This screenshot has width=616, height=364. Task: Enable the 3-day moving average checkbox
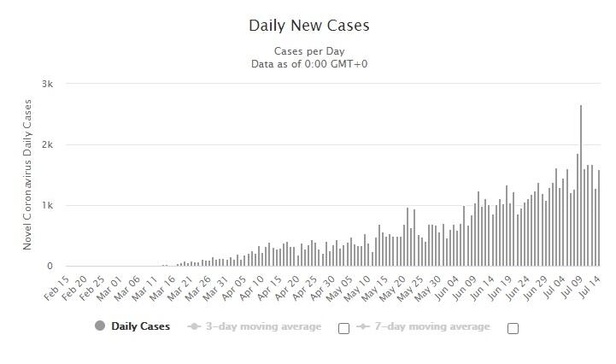click(343, 328)
